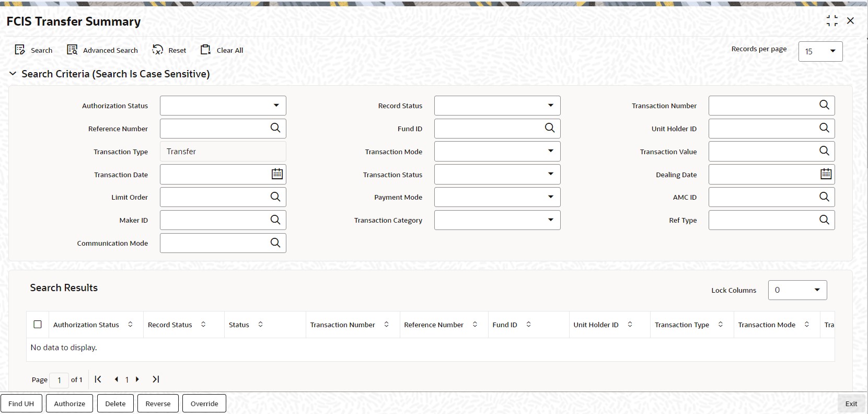
Task: Open Advanced Search
Action: pos(102,50)
